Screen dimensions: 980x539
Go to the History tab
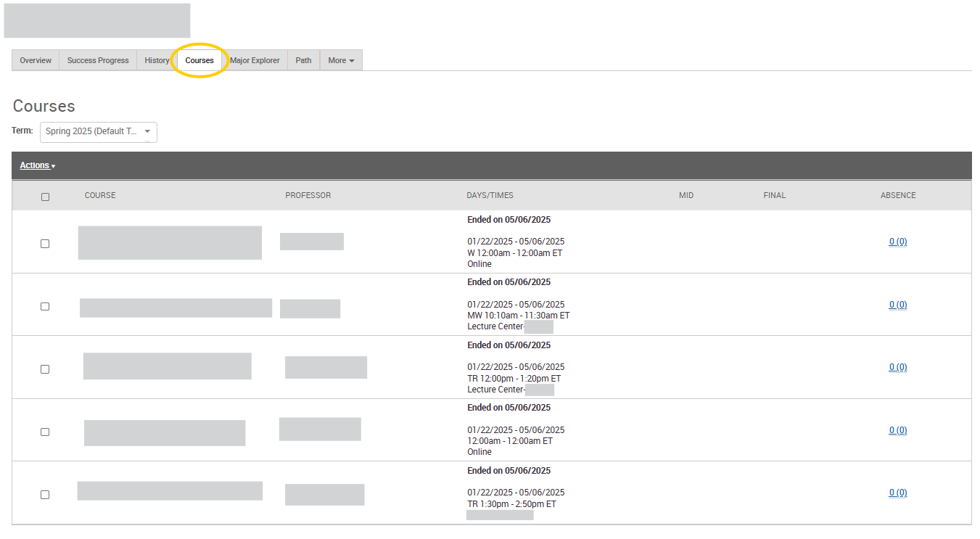[x=157, y=60]
